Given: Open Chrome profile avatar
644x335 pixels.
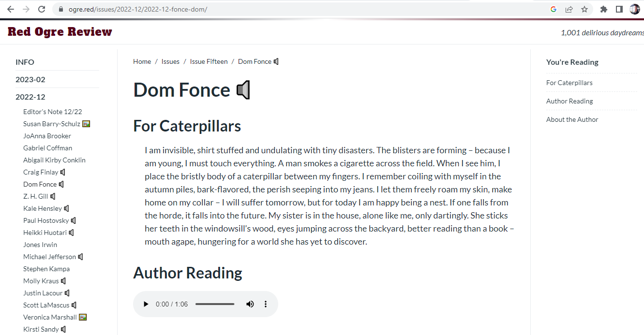Looking at the screenshot, I should click(x=634, y=9).
